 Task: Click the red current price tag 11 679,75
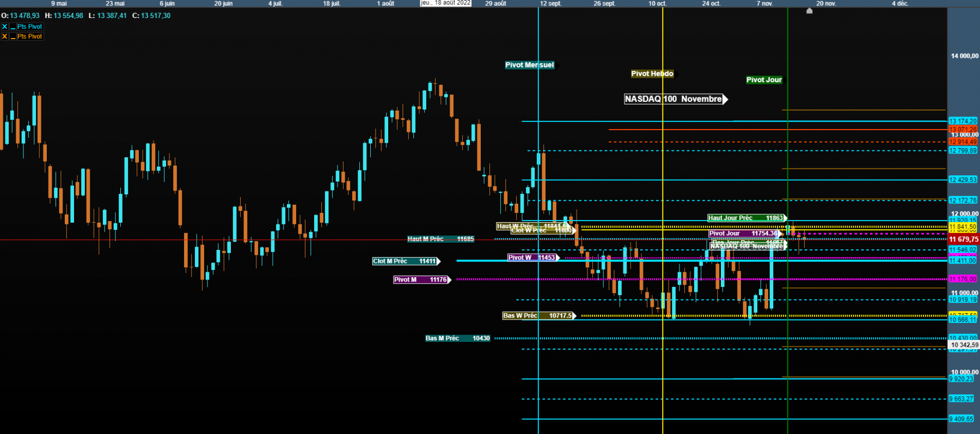pos(964,240)
